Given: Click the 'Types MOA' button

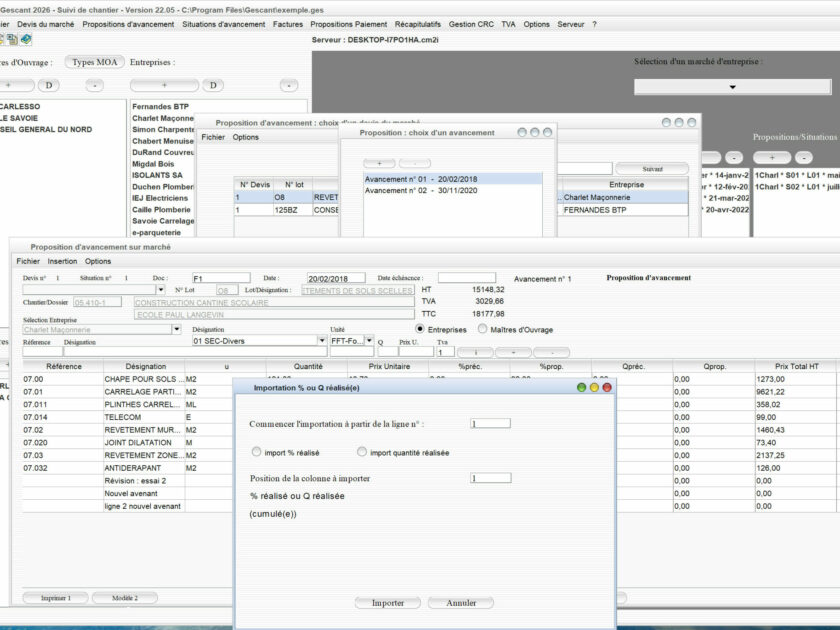Looking at the screenshot, I should (x=94, y=62).
